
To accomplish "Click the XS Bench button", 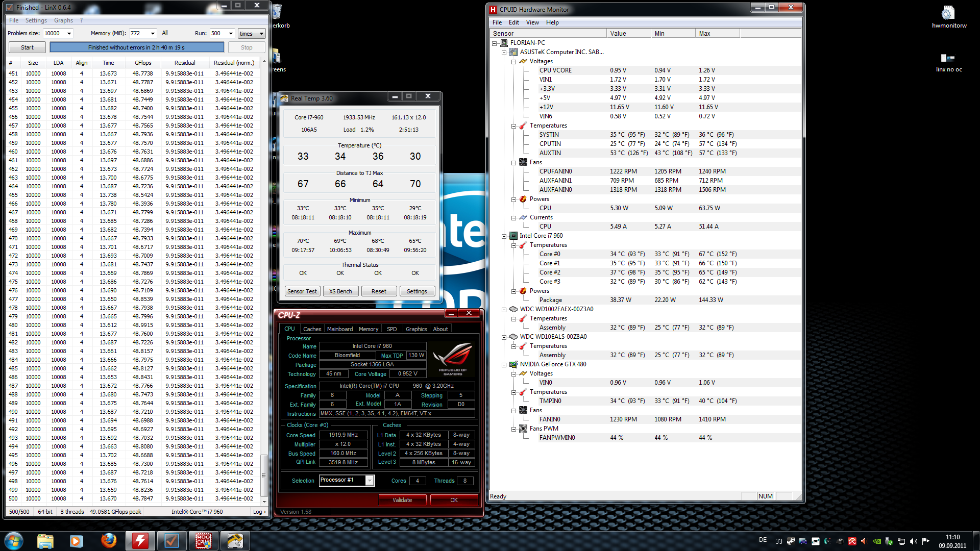I will click(x=340, y=291).
